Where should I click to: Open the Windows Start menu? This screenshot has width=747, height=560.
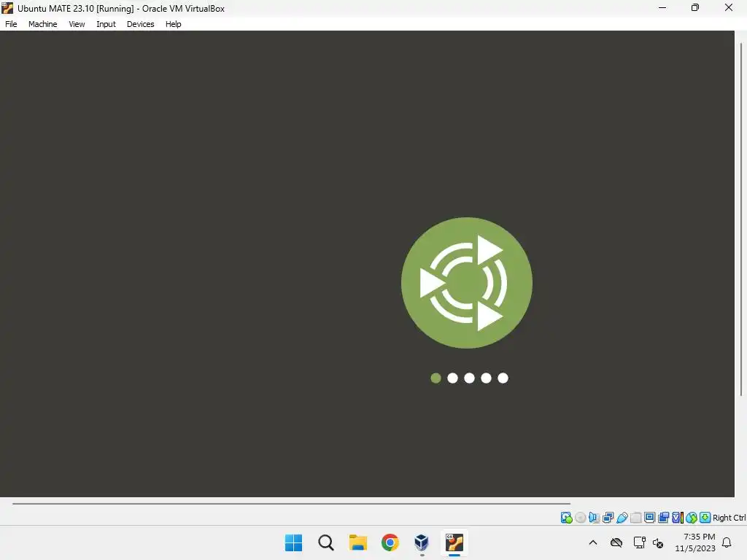[x=293, y=542]
